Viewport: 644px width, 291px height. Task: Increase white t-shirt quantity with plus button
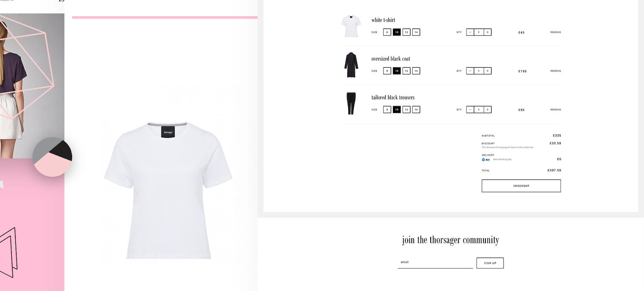coord(487,32)
